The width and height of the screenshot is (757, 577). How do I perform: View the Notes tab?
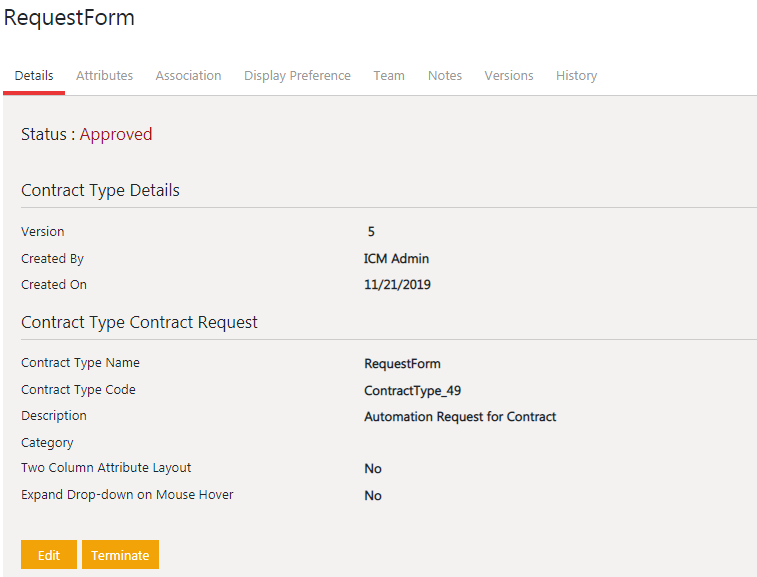pos(445,76)
